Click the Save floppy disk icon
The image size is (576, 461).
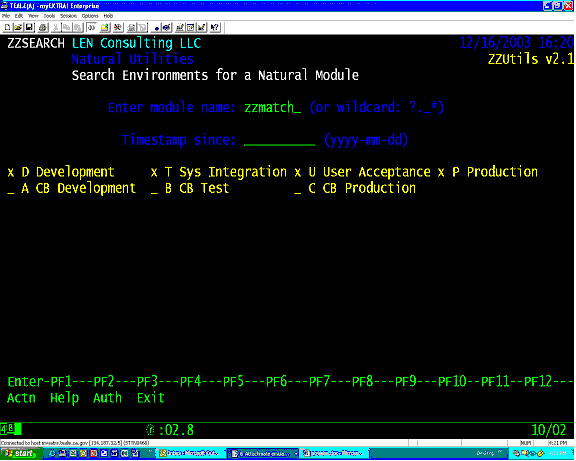[x=29, y=27]
